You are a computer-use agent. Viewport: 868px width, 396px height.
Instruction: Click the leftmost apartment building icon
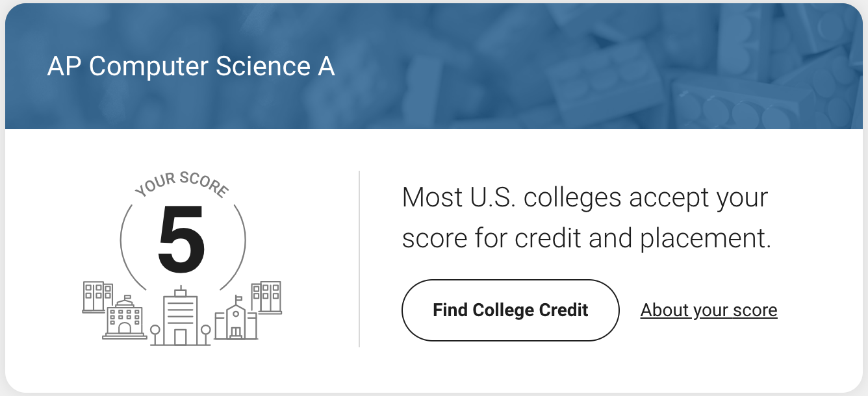97,297
